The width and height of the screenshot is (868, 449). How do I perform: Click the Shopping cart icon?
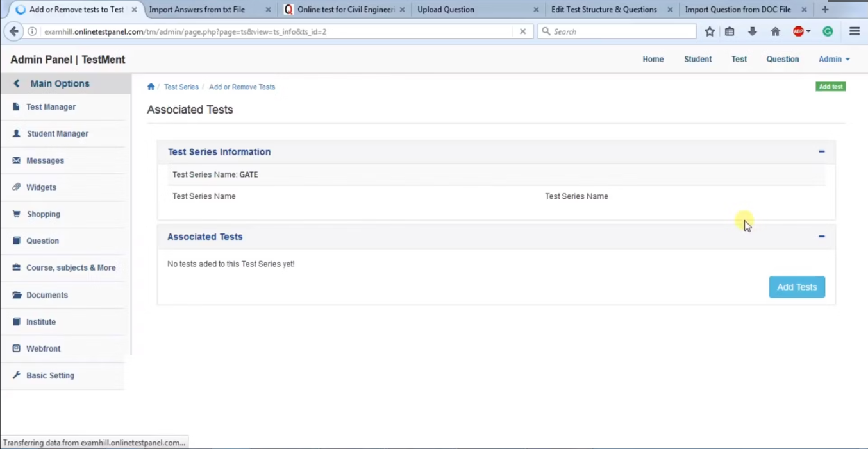[x=17, y=214]
